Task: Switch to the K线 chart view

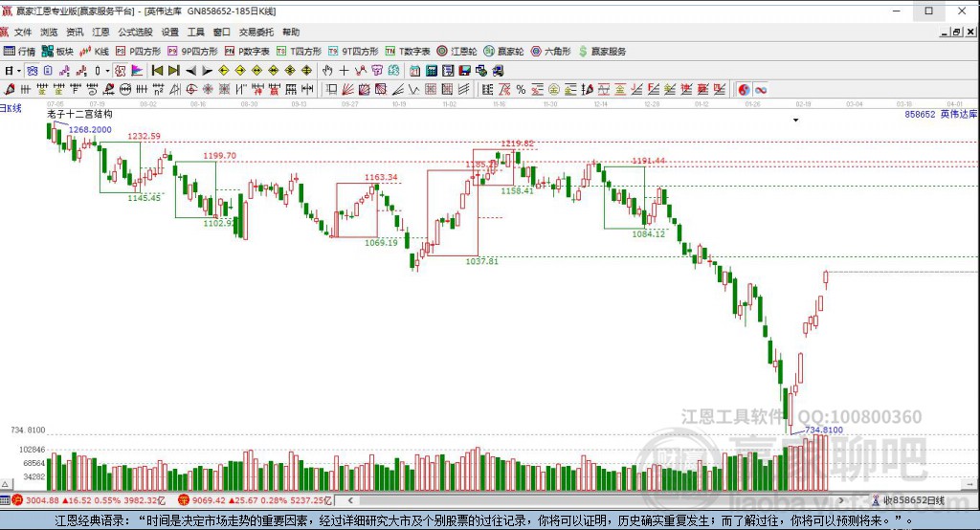Action: (95, 52)
